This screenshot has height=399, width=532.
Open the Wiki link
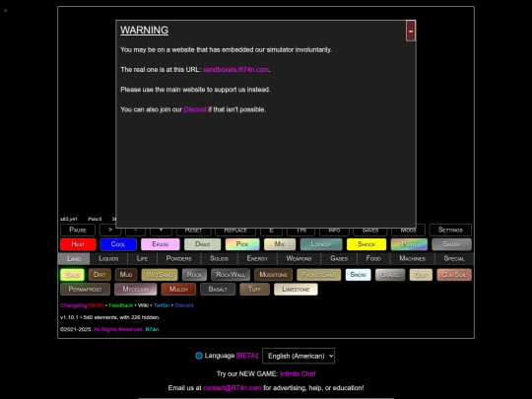tap(143, 305)
